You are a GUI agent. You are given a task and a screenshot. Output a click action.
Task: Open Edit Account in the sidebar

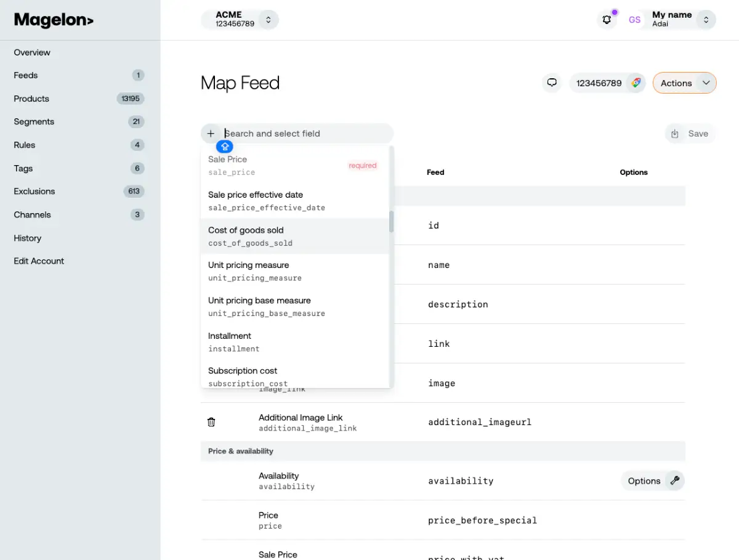point(39,261)
